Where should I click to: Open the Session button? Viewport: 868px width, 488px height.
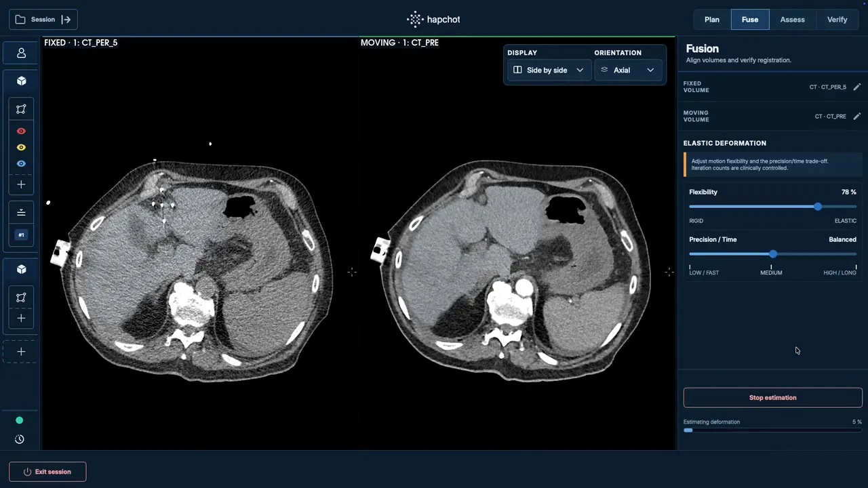pos(43,20)
